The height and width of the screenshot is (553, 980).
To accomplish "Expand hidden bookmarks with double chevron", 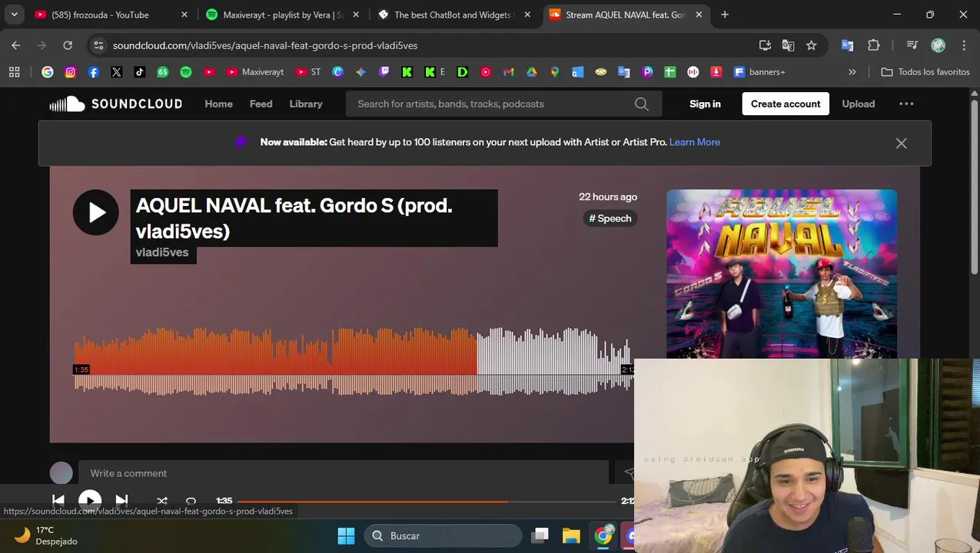I will (x=852, y=71).
